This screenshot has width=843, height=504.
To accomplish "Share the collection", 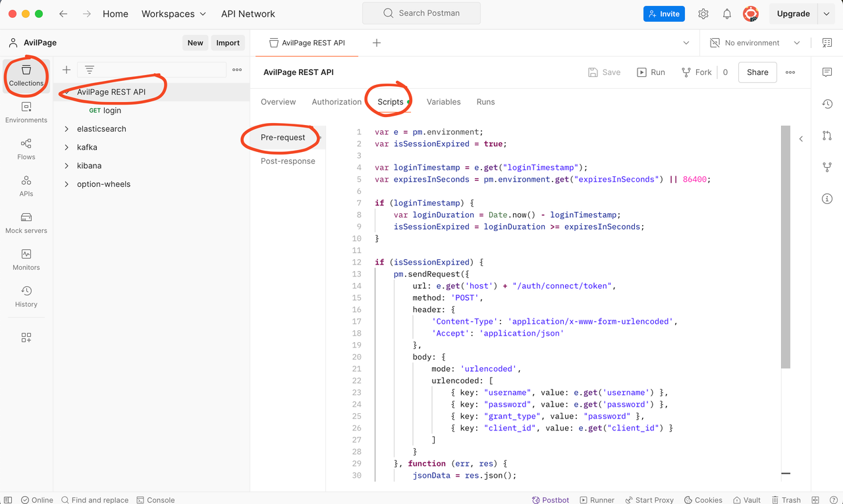I will (757, 72).
